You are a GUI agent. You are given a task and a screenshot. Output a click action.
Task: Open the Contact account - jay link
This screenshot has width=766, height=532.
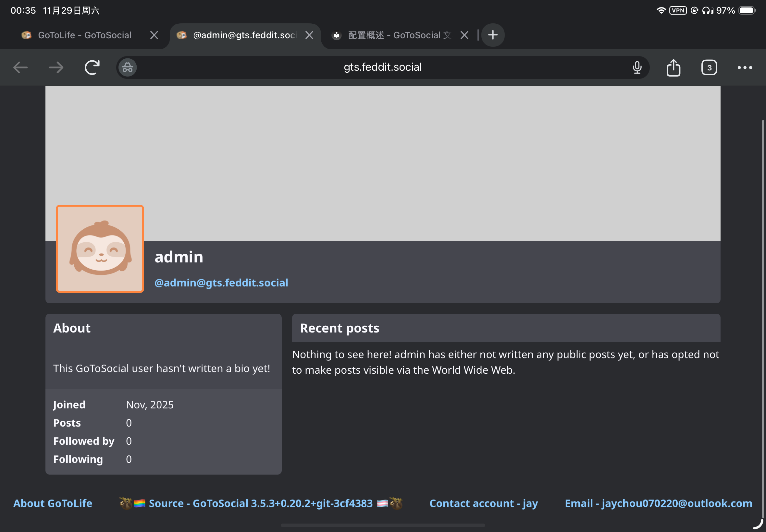483,503
